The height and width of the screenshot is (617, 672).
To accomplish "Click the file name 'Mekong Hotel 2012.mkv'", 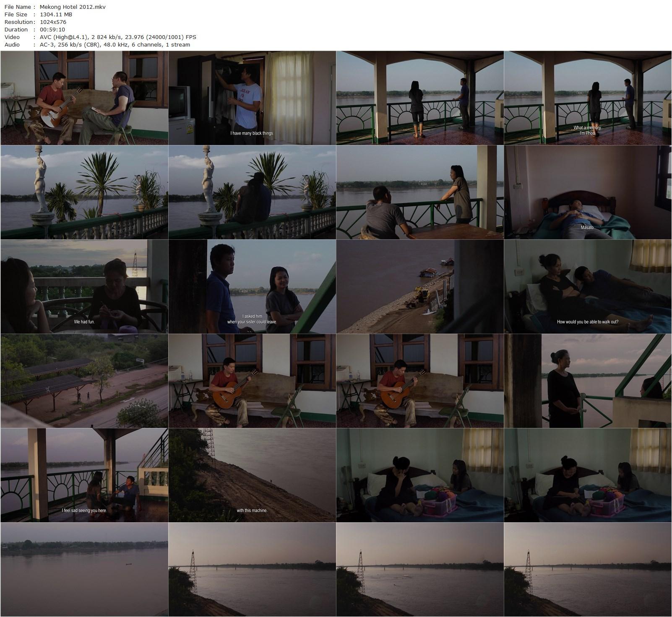I will [71, 7].
